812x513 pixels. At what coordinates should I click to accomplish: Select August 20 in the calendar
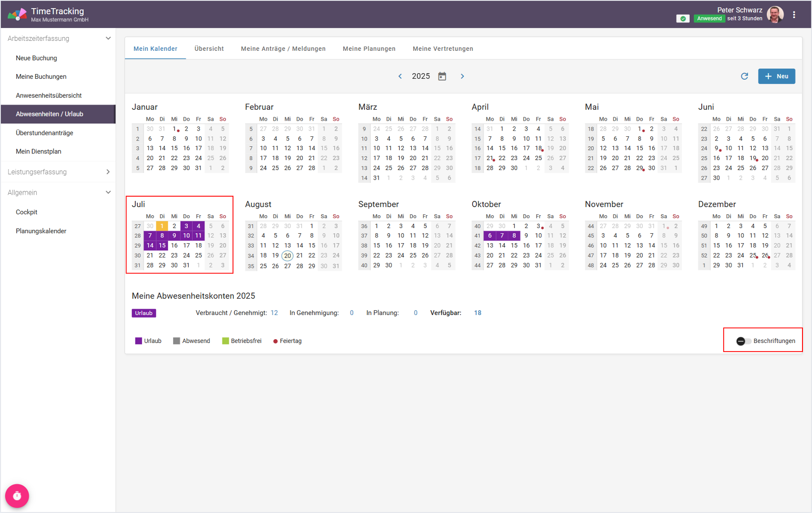(x=287, y=256)
